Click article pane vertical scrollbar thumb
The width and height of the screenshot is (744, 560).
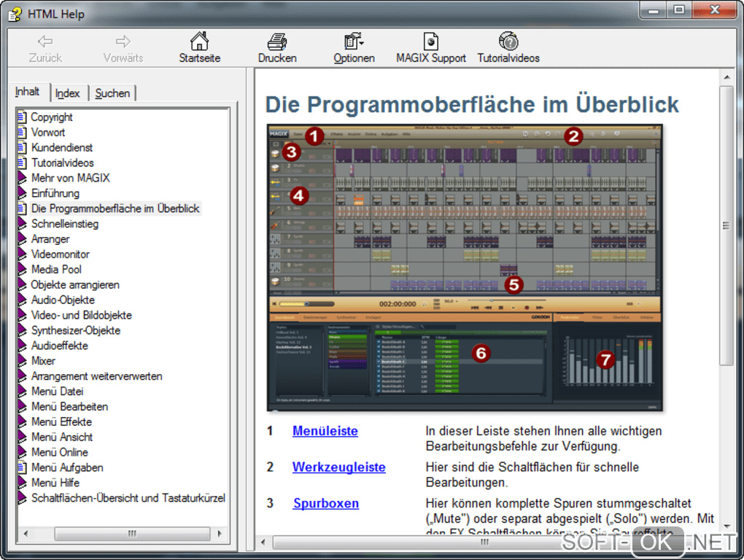click(726, 225)
